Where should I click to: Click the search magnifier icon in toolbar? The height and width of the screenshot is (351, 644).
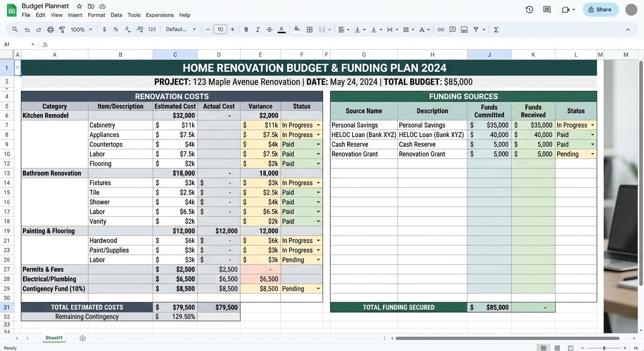pos(15,29)
